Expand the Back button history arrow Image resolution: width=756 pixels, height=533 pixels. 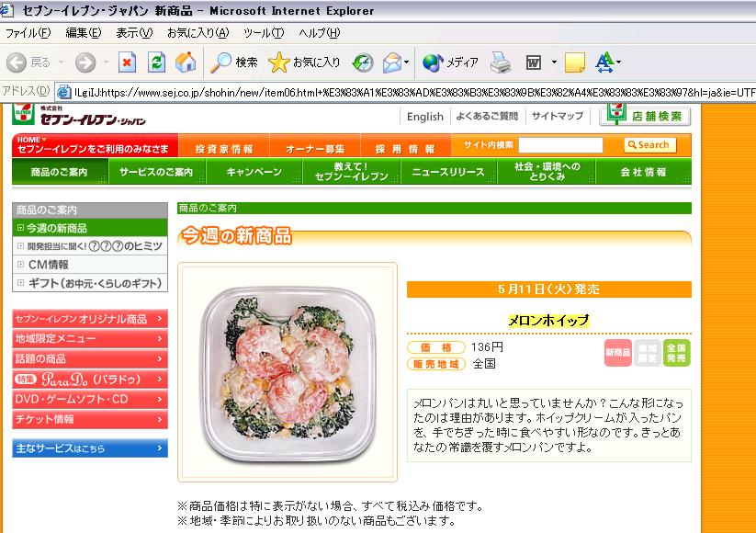[x=62, y=62]
